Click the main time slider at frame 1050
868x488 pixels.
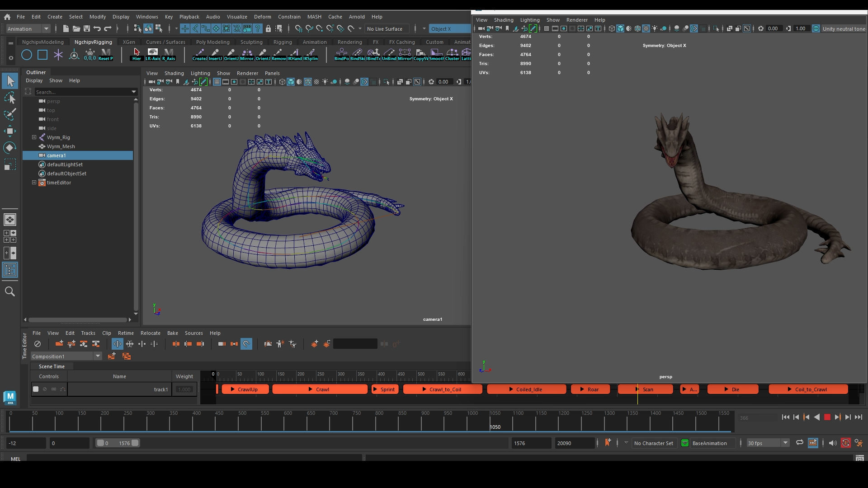point(491,422)
